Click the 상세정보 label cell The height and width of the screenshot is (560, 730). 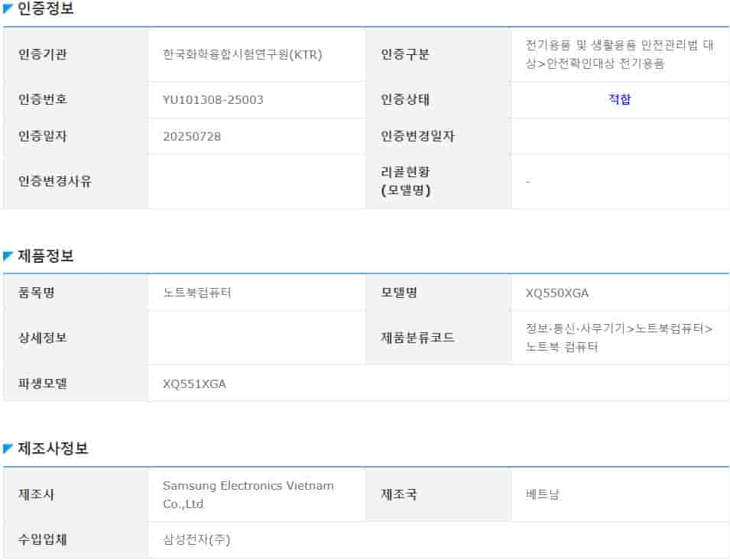pyautogui.click(x=43, y=337)
